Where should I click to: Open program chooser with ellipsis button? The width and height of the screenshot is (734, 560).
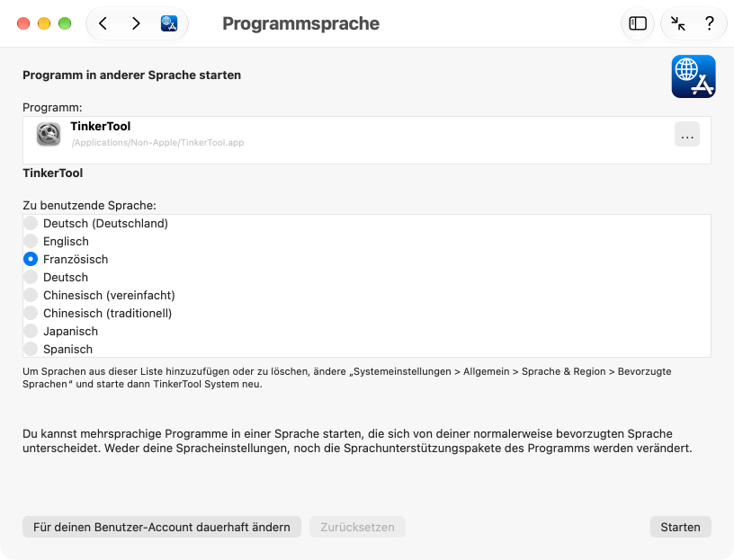[x=686, y=134]
